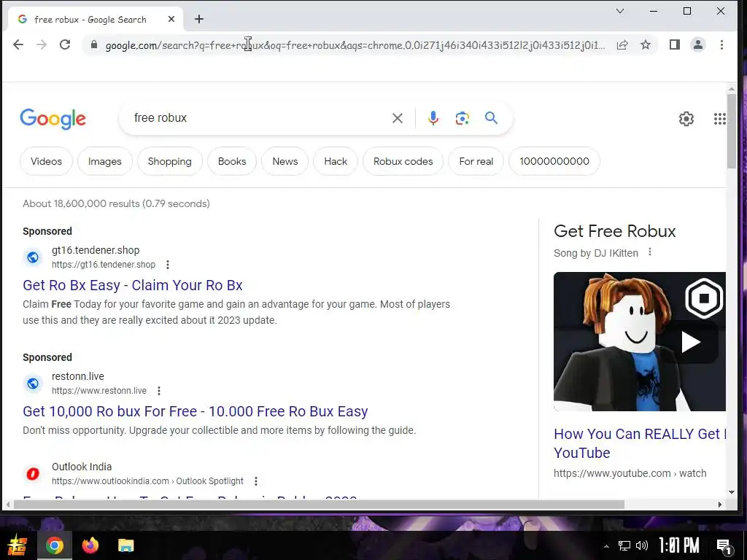Image resolution: width=747 pixels, height=560 pixels.
Task: Select the 'Robux codes' filter chip
Action: click(x=403, y=161)
